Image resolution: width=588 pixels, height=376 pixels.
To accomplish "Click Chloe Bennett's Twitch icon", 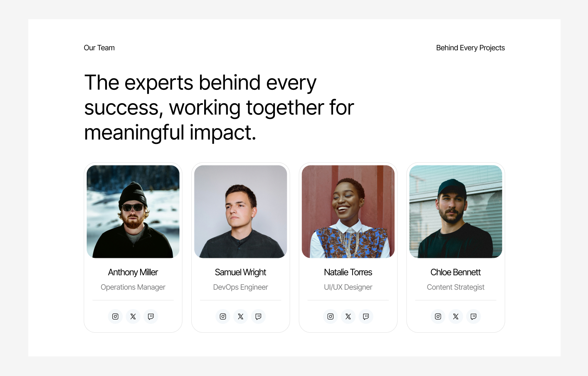I will (x=473, y=316).
